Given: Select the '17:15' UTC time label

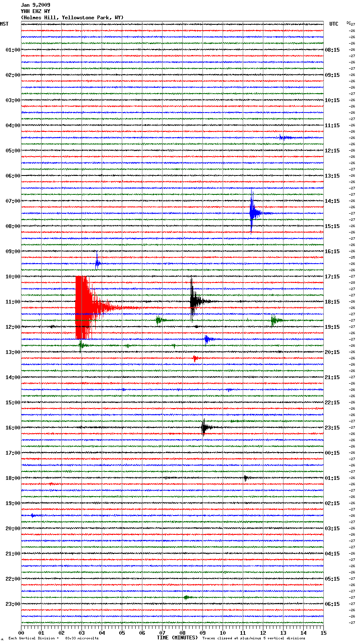Looking at the screenshot, I should click(332, 277).
